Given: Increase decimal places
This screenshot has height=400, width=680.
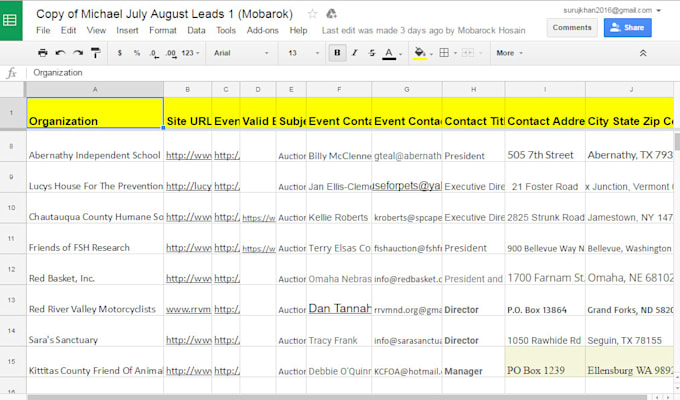Looking at the screenshot, I should [x=171, y=53].
